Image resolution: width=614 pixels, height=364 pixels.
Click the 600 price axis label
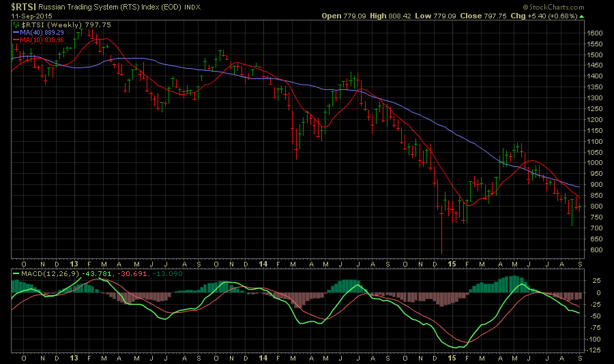coord(596,249)
